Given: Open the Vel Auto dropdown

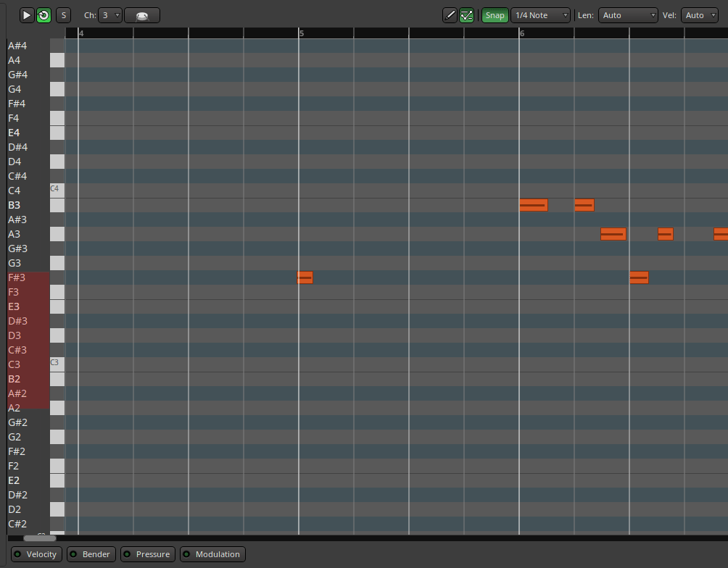Looking at the screenshot, I should tap(699, 15).
